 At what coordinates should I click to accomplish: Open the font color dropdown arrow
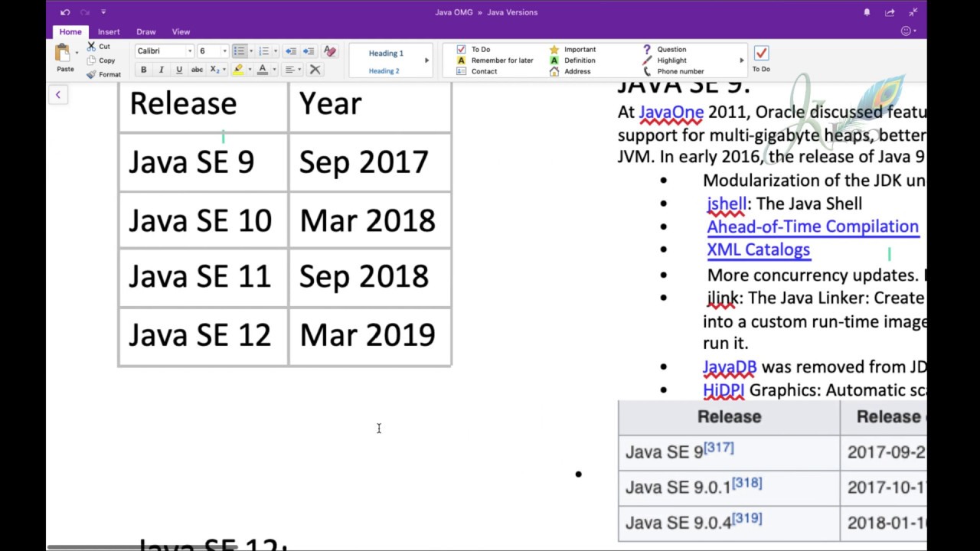point(273,70)
